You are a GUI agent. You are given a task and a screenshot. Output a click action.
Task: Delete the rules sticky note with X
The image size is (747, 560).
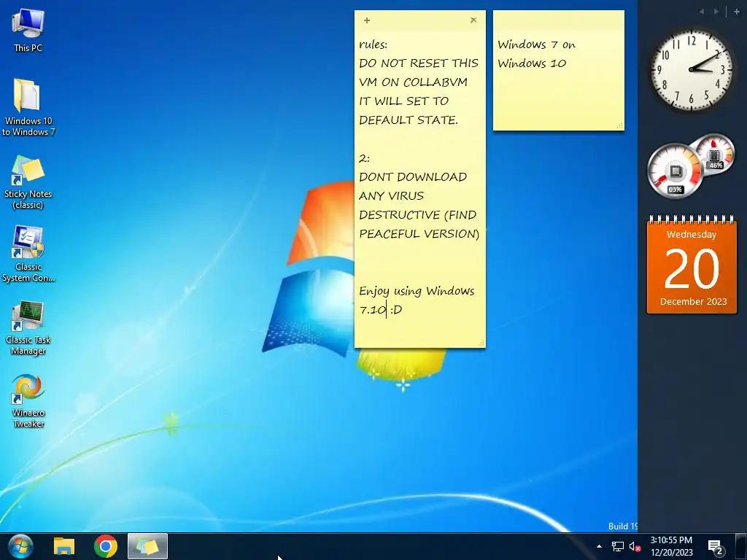[473, 20]
